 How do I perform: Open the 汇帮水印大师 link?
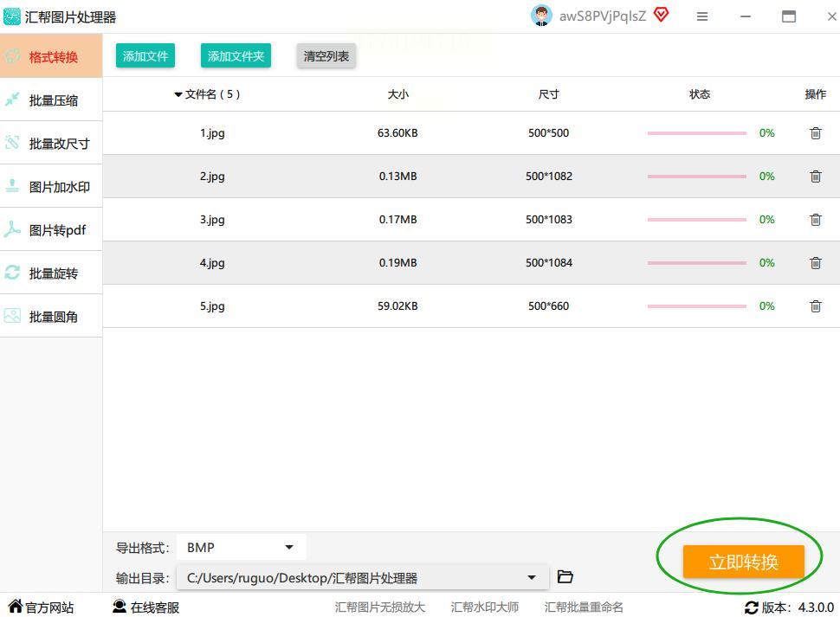(485, 607)
